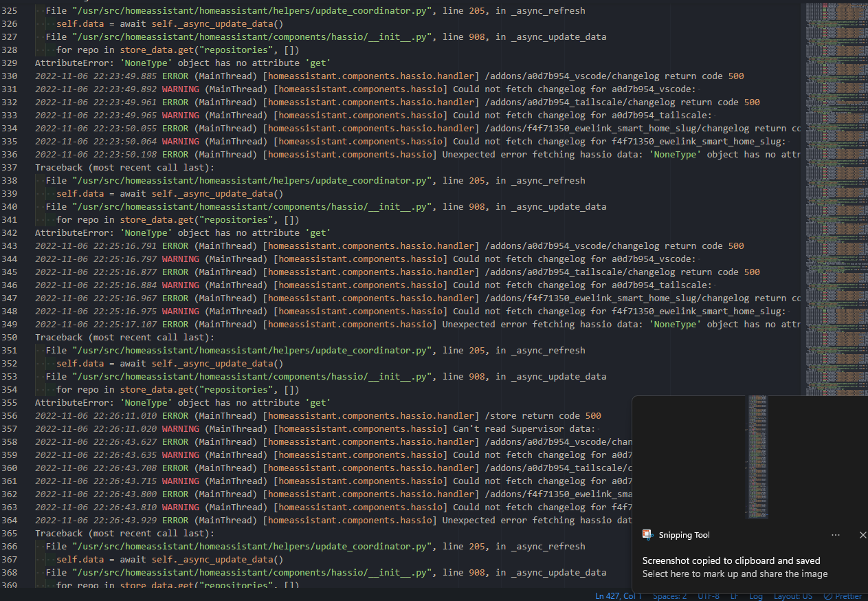Click 'Could not fetch changelog for a0d7b954_vscode:' on line 344
The image size is (868, 601).
(x=574, y=259)
